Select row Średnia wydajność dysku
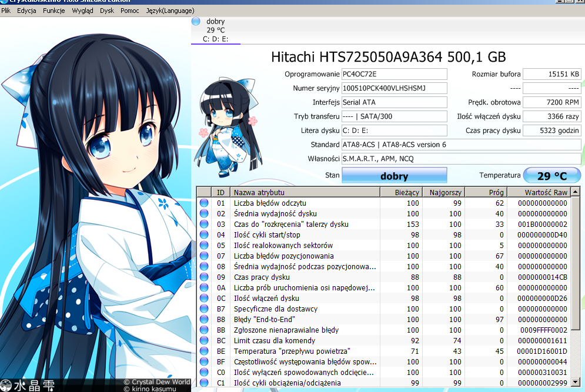This screenshot has width=585, height=392. point(383,214)
